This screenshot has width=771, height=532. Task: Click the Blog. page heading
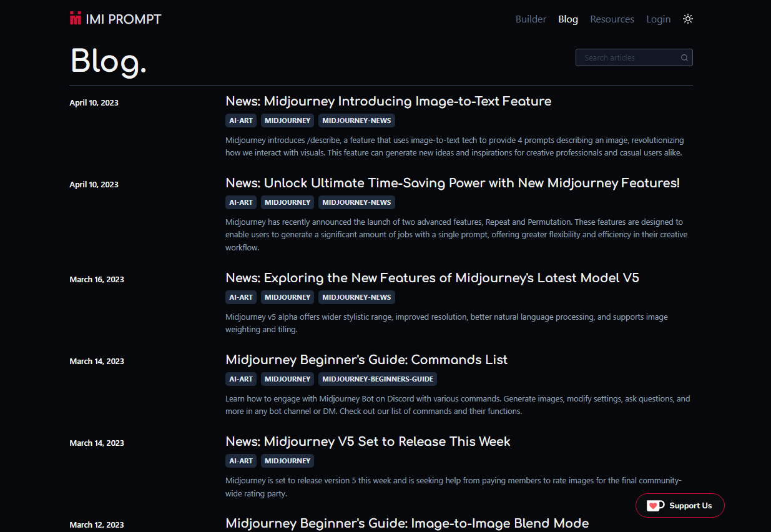109,61
